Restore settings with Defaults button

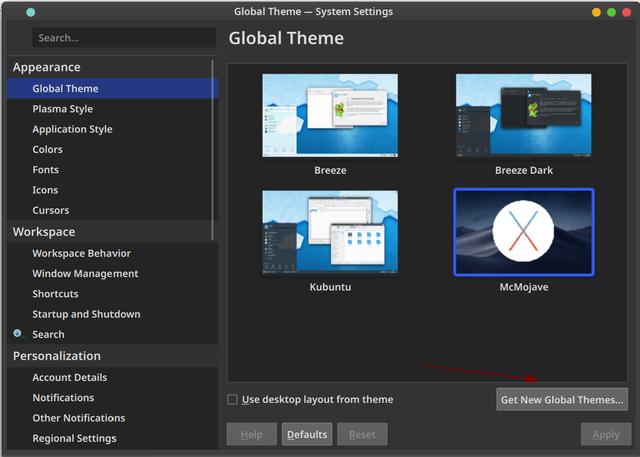307,435
